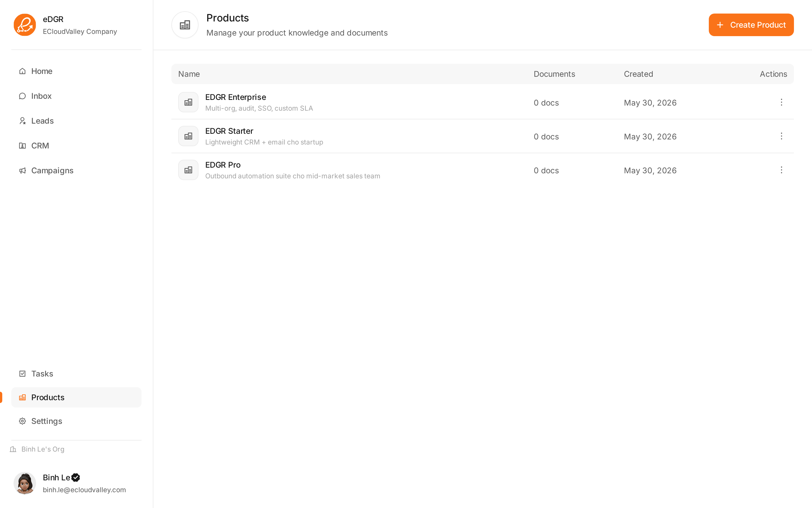Click the EDGR Starter row icon
The height and width of the screenshot is (508, 812).
(x=188, y=136)
